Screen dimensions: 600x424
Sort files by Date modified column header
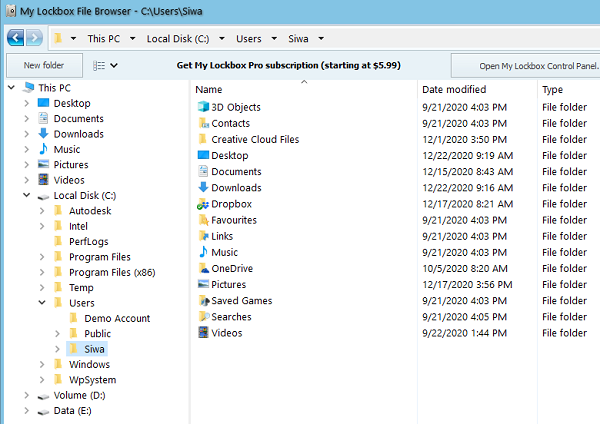pos(454,89)
